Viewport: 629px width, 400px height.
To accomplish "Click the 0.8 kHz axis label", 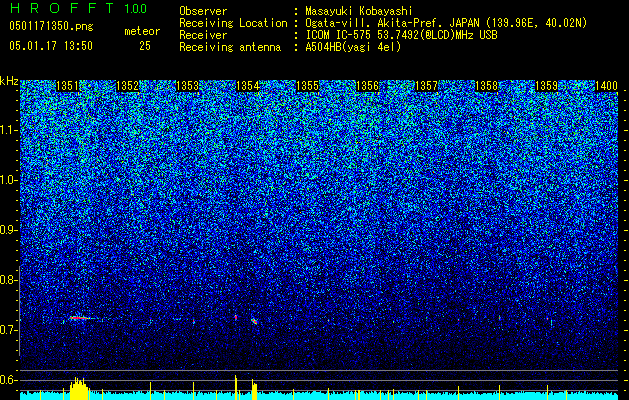I will pos(8,280).
